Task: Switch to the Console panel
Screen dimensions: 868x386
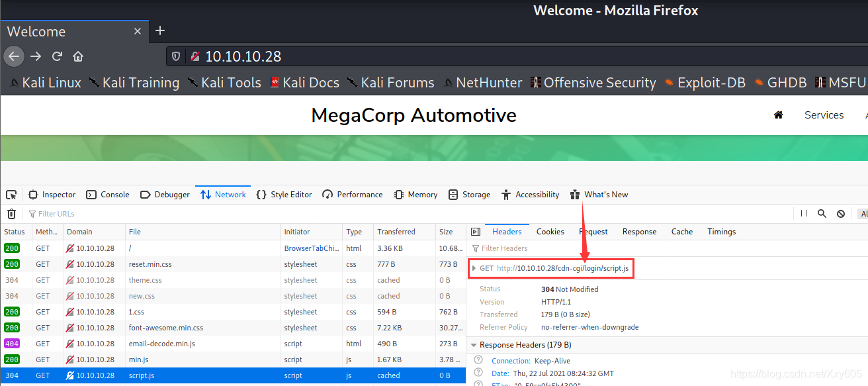Action: 108,195
